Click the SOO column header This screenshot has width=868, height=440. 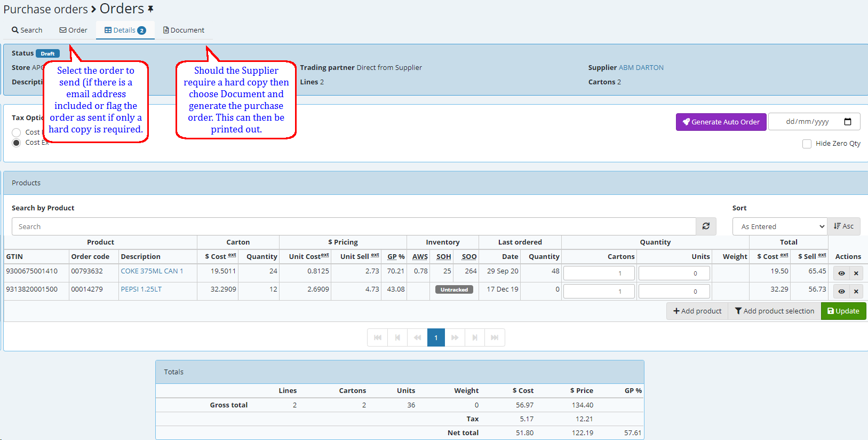[469, 257]
